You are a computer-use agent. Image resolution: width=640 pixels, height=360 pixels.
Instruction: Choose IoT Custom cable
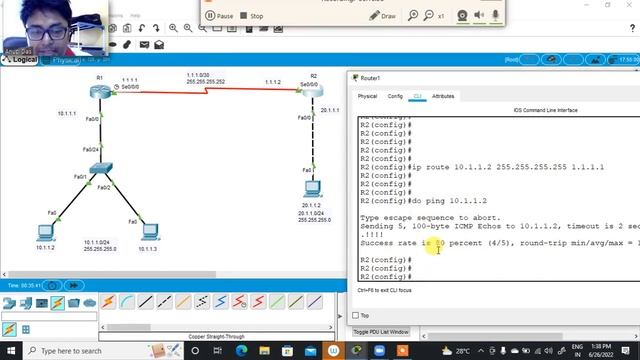pyautogui.click(x=296, y=302)
